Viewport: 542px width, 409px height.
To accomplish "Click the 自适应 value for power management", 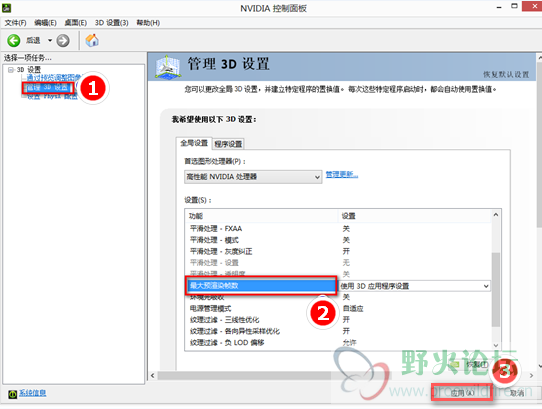I will click(x=353, y=308).
